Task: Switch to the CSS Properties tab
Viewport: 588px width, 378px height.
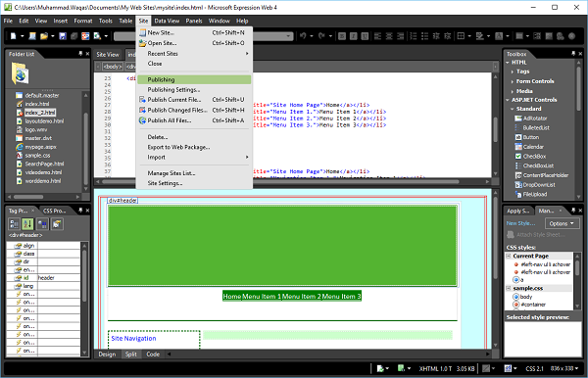Action: pyautogui.click(x=54, y=211)
